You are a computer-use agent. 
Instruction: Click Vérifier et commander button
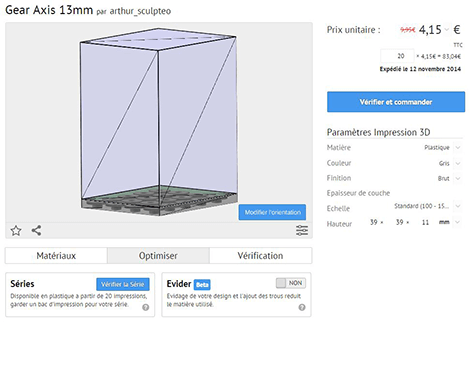(x=396, y=102)
